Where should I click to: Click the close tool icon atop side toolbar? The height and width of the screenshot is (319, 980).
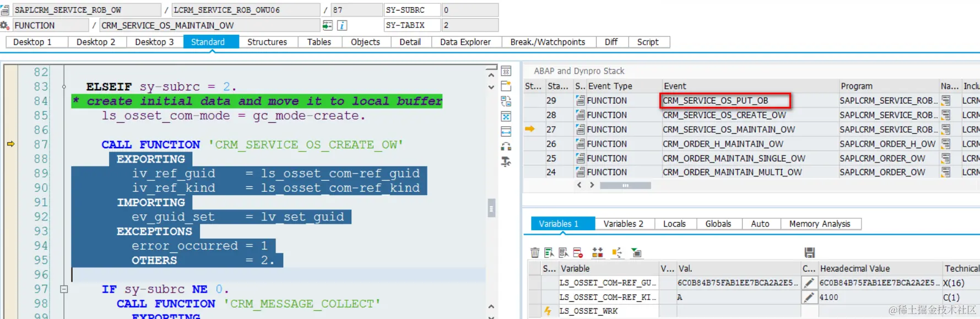(506, 71)
